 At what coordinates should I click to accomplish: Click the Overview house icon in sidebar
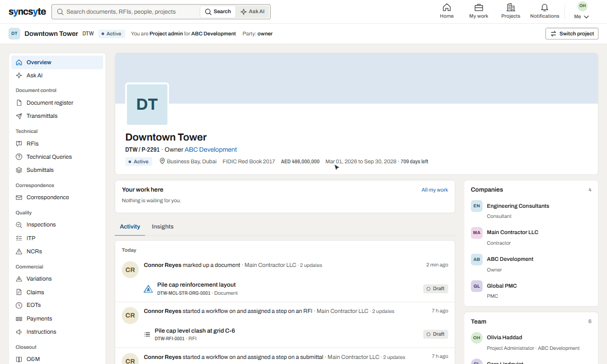[19, 62]
